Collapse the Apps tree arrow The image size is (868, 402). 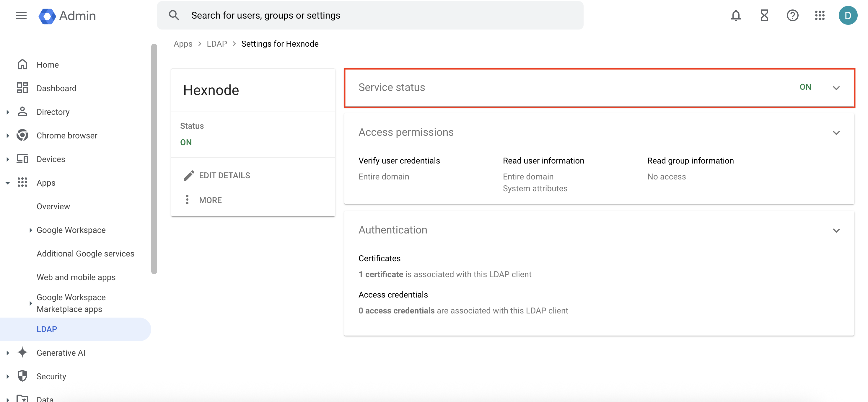point(8,183)
